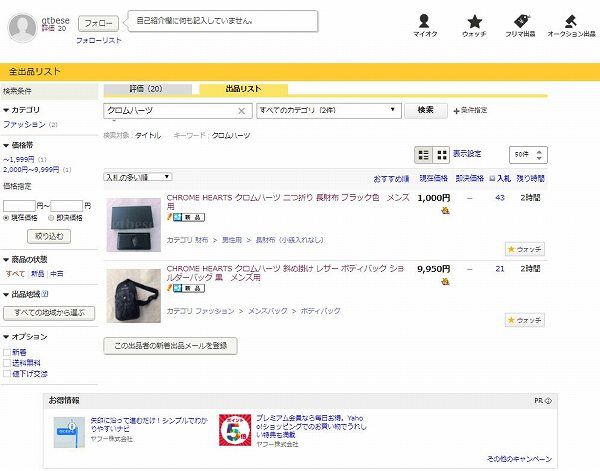This screenshot has width=600, height=471.
Task: Open the navigation app ad thumbnail
Action: [69, 432]
